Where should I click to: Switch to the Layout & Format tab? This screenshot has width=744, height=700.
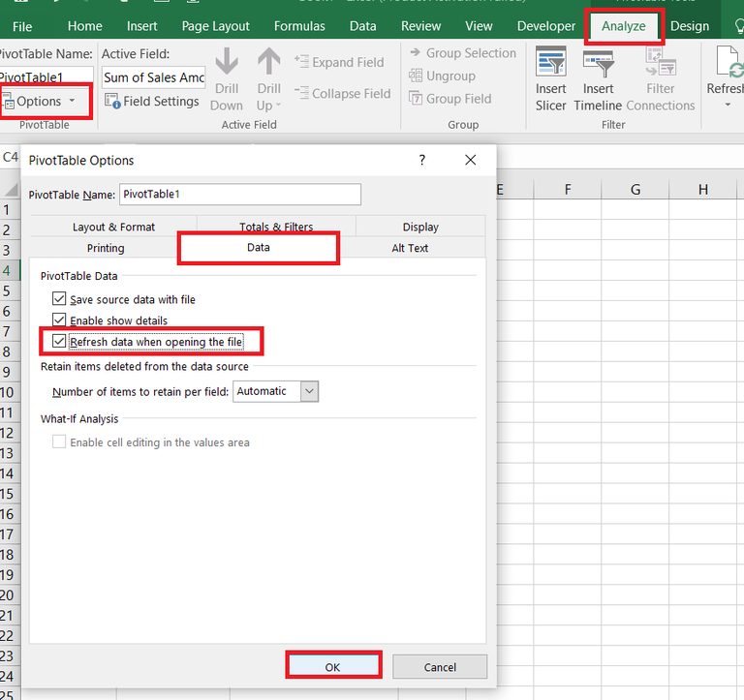point(113,227)
